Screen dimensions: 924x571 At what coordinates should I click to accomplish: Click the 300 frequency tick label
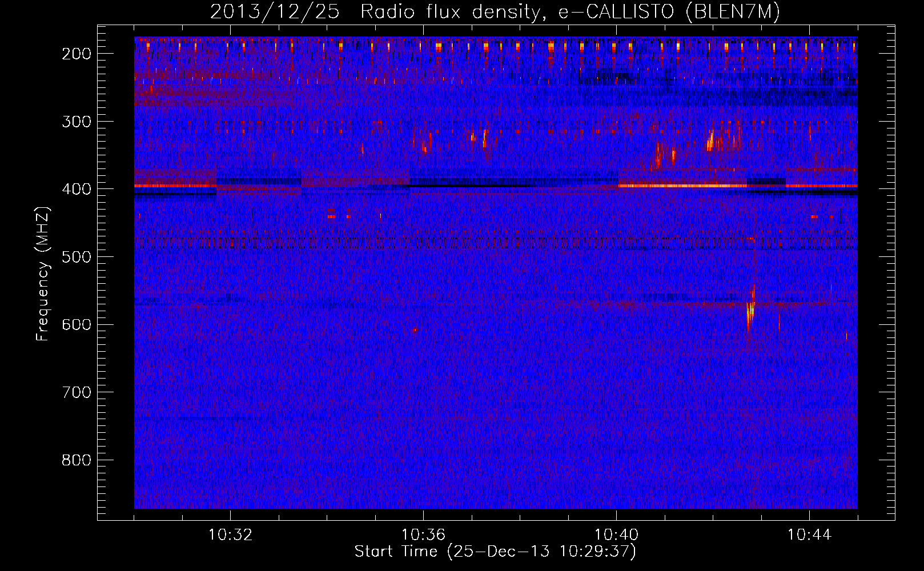point(77,122)
